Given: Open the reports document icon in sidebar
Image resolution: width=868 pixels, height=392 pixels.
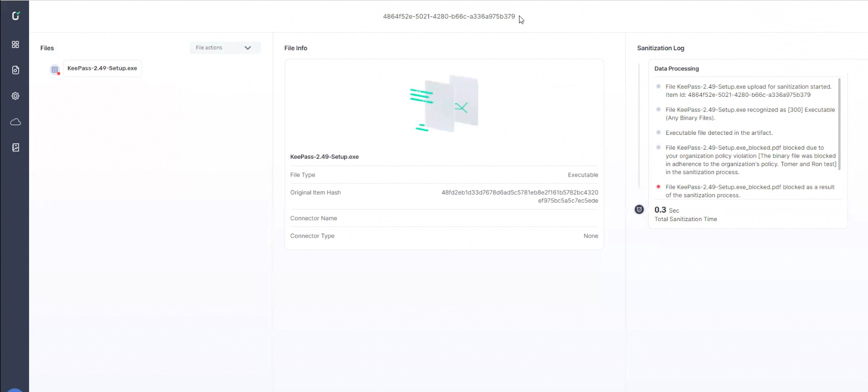Looking at the screenshot, I should point(15,148).
